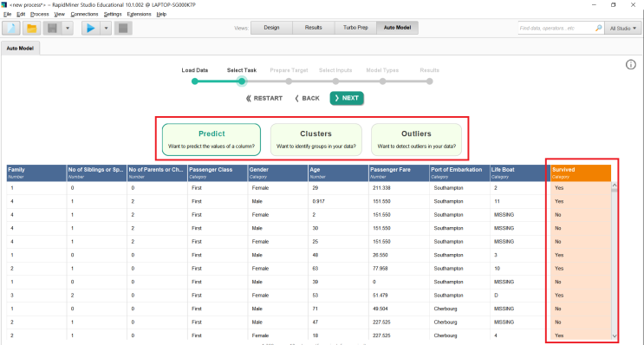Screen dimensions: 644x345
Task: Open the All Studio search scope dropdown
Action: [622, 29]
